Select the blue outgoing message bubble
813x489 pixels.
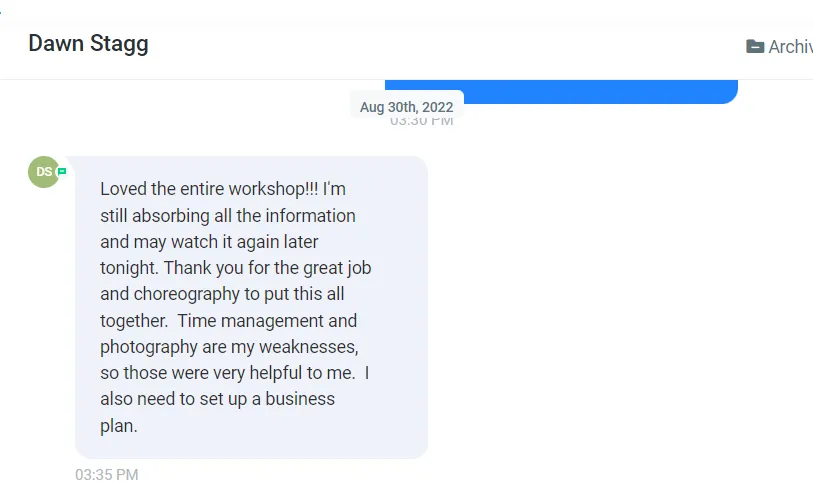point(561,92)
